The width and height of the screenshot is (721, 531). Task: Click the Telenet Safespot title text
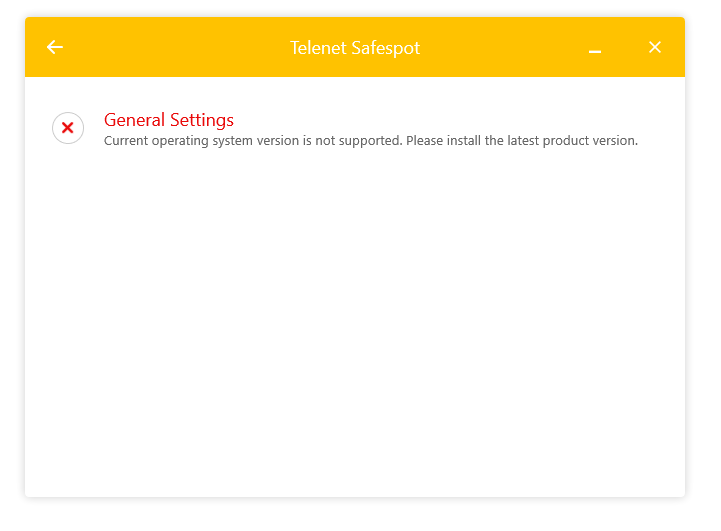(x=355, y=48)
